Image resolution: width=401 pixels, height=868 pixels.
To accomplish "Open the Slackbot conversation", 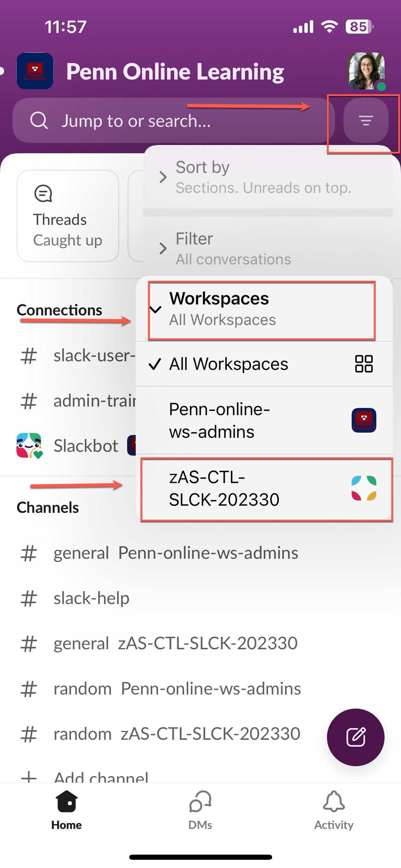I will click(75, 446).
